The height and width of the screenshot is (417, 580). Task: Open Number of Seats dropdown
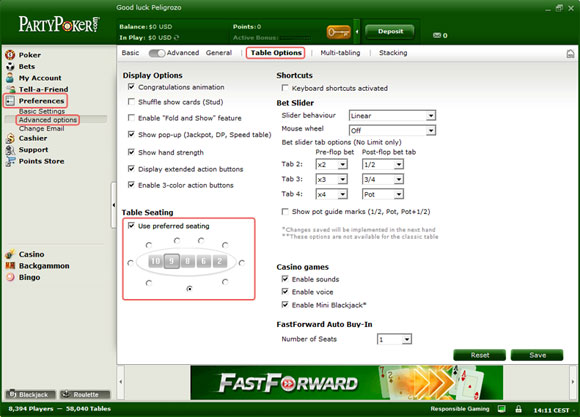394,339
